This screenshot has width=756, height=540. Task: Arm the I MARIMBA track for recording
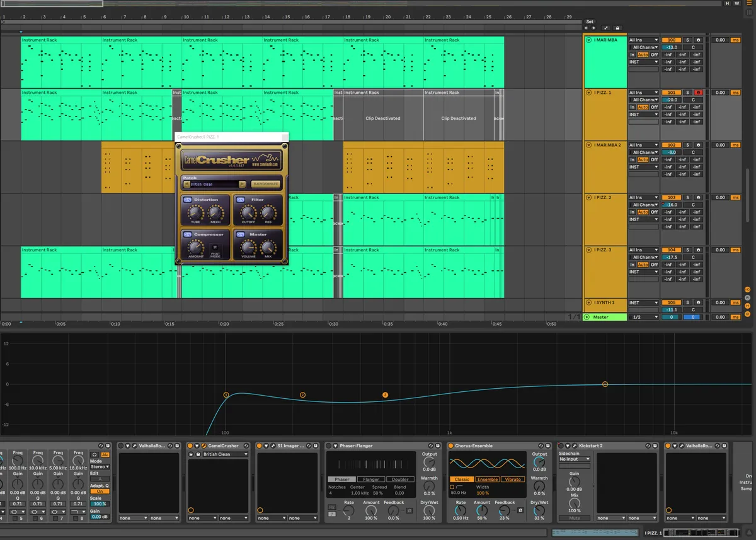click(698, 40)
